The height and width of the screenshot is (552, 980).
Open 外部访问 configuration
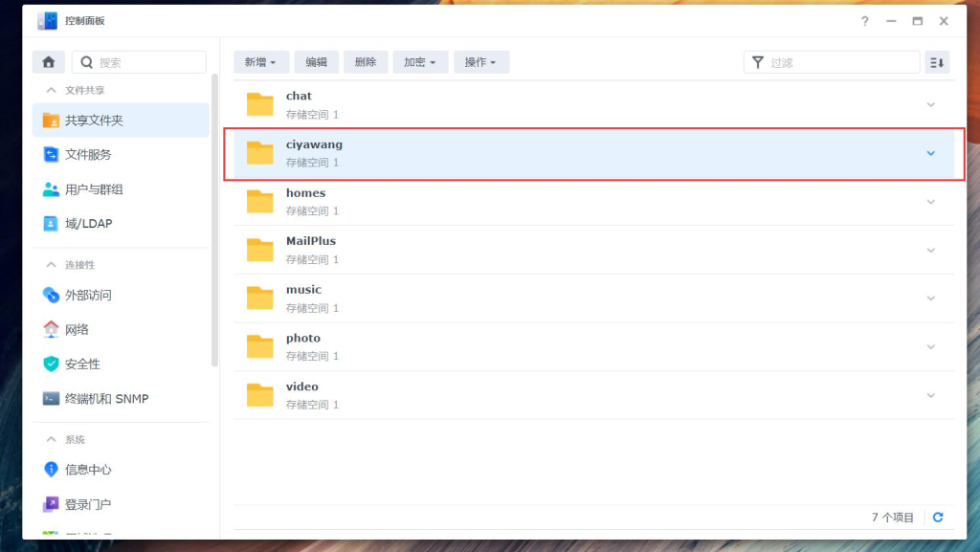click(88, 295)
